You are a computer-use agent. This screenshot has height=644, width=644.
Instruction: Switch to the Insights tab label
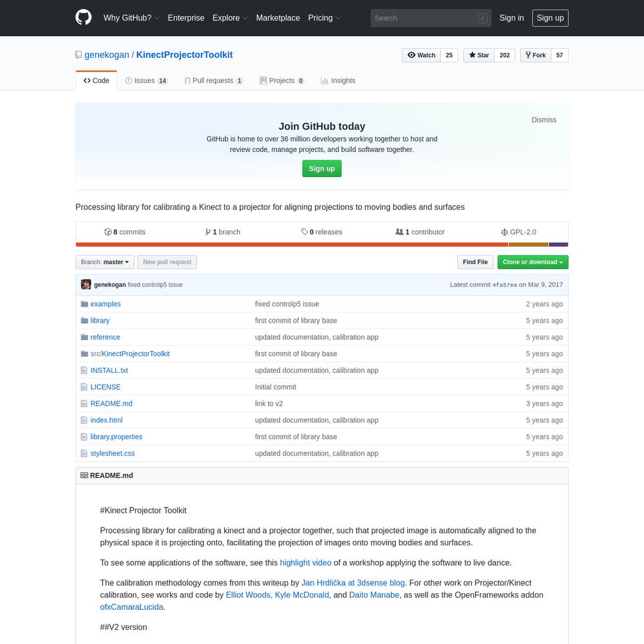tap(343, 80)
